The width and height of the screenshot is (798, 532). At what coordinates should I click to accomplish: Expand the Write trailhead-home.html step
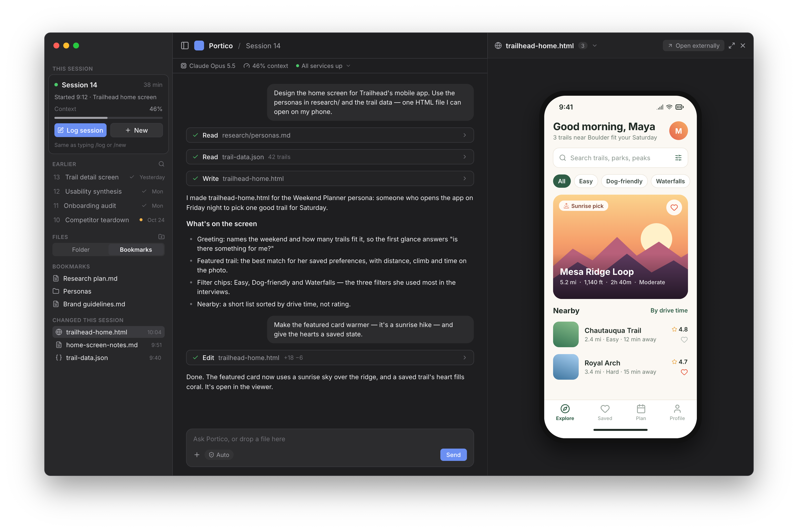[330, 178]
